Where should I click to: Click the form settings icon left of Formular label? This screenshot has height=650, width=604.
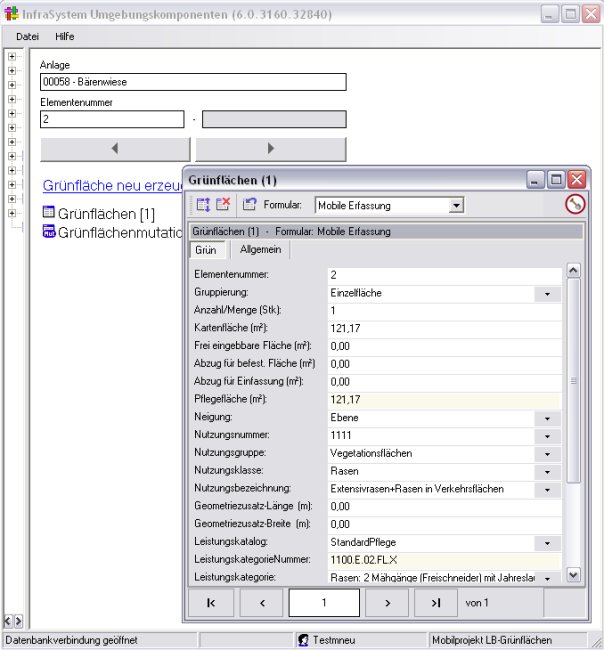click(x=249, y=205)
